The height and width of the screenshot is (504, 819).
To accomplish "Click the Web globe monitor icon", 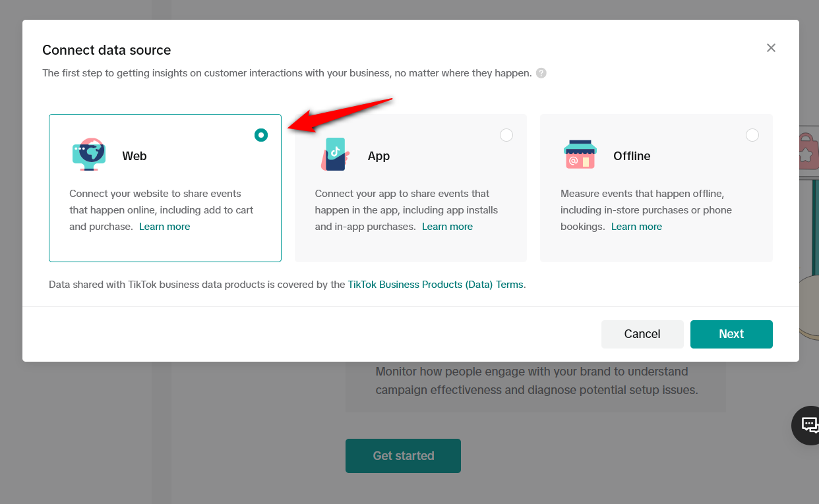I will pos(89,155).
